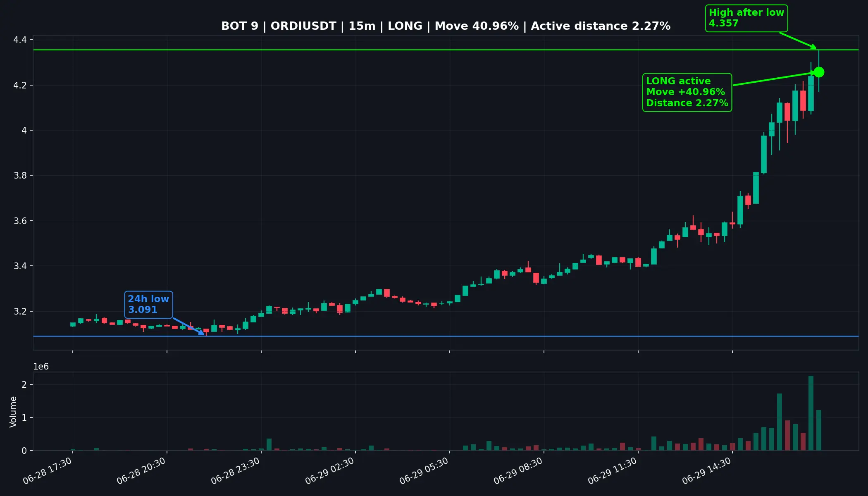Select the '24h low' annotation text

148,299
